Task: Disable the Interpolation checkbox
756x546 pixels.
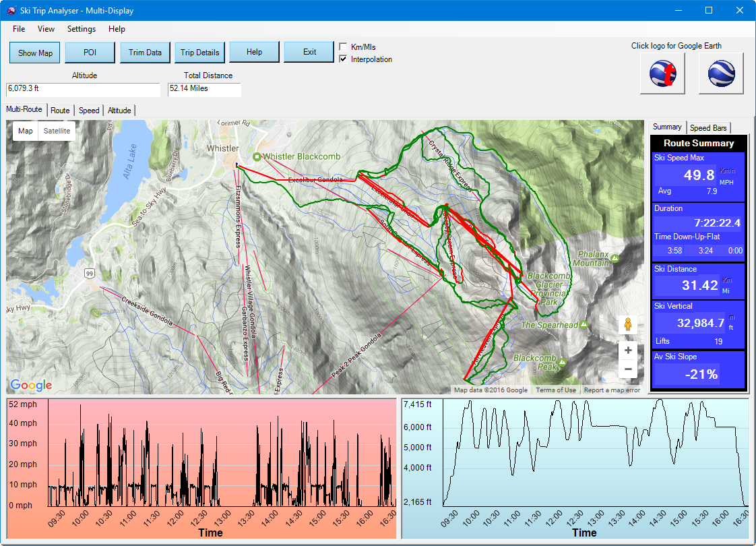Action: pyautogui.click(x=344, y=59)
